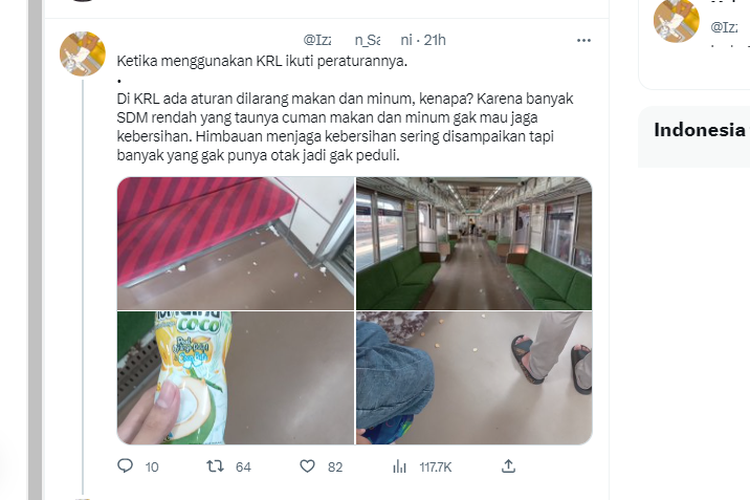Click the 117.7K views count
Image resolution: width=750 pixels, height=500 pixels.
point(435,467)
